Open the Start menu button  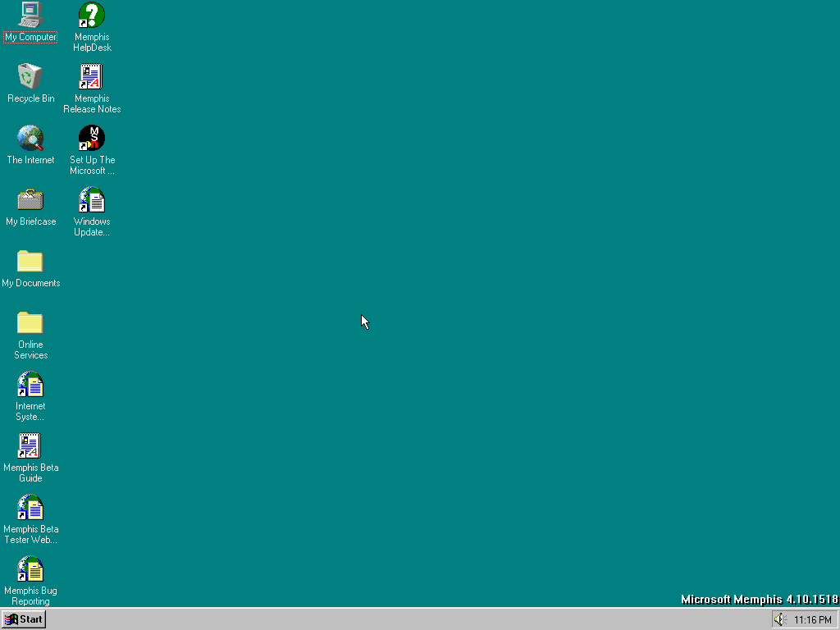point(24,619)
